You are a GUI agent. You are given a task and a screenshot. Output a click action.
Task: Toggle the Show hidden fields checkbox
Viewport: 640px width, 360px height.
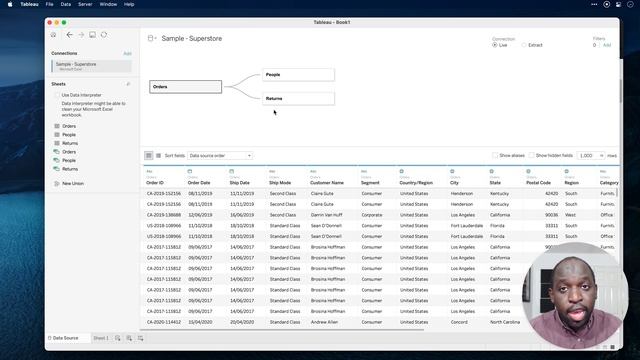pyautogui.click(x=531, y=156)
